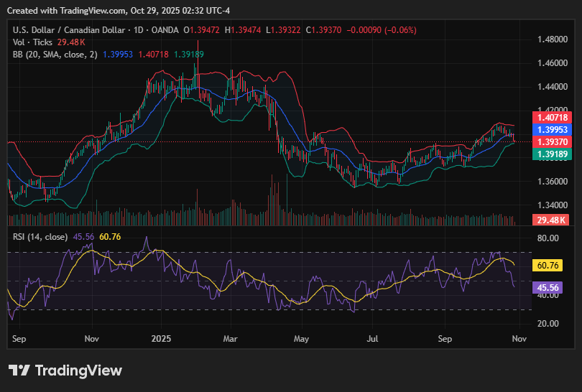Click the Jul marker on time axis
The width and height of the screenshot is (582, 392).
[x=373, y=337]
